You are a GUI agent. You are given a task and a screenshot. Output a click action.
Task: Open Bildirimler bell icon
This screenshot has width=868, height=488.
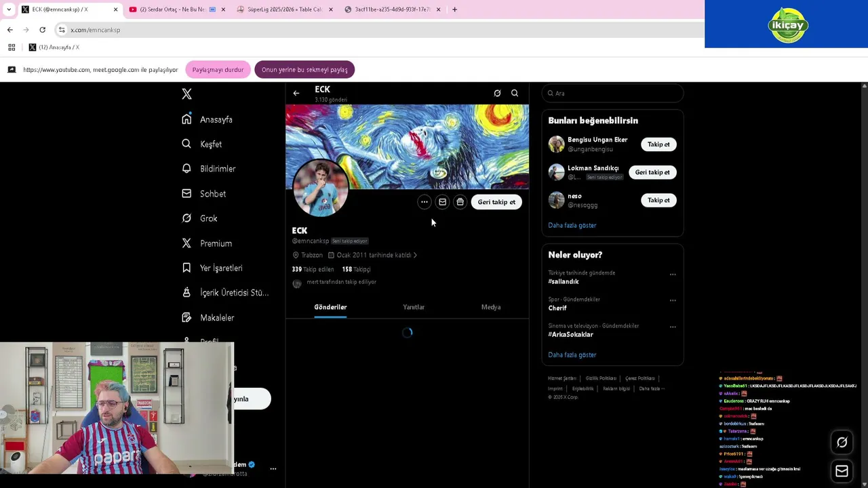[186, 168]
